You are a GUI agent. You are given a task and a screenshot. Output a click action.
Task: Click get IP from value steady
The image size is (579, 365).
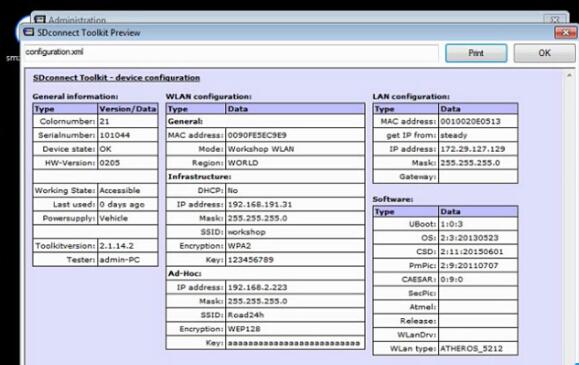[x=453, y=135]
